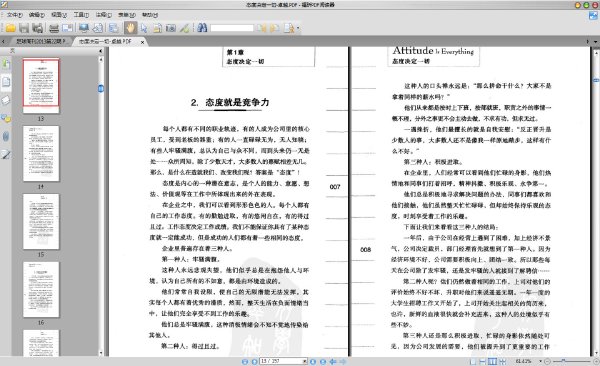
Task: Click the Save floppy disk icon
Action: [x=24, y=28]
